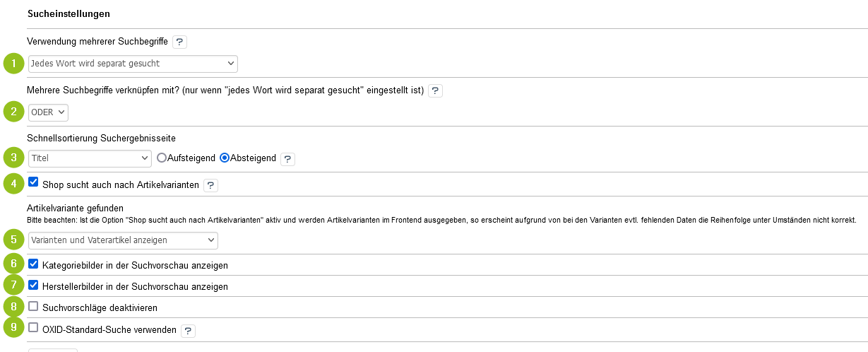Click help icon for Mehrere Suchbegriffe verknüpfen
The width and height of the screenshot is (868, 352).
[436, 90]
